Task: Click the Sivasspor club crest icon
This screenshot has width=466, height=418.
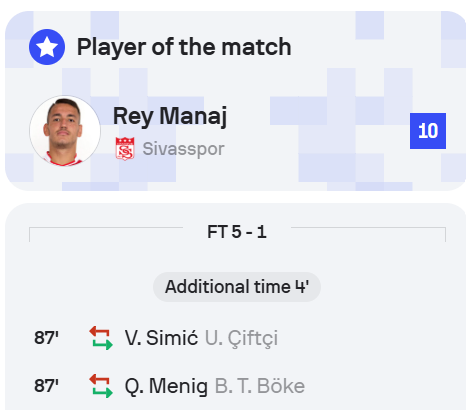Action: 125,149
